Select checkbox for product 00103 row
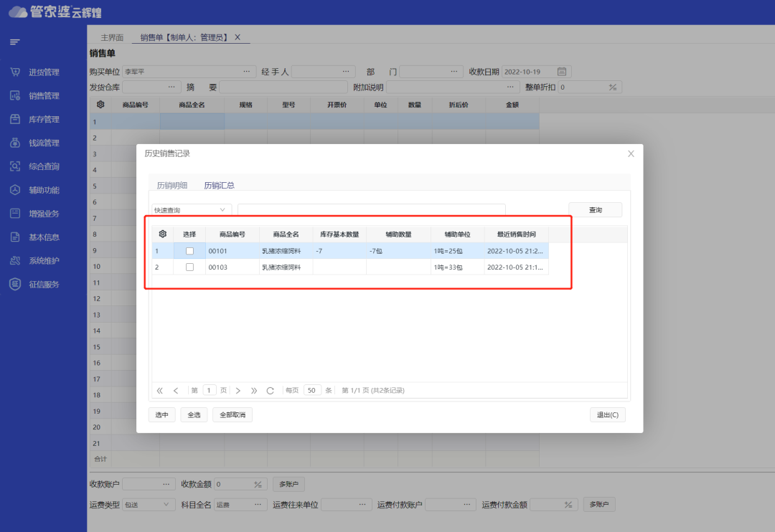Image resolution: width=775 pixels, height=532 pixels. pos(189,267)
